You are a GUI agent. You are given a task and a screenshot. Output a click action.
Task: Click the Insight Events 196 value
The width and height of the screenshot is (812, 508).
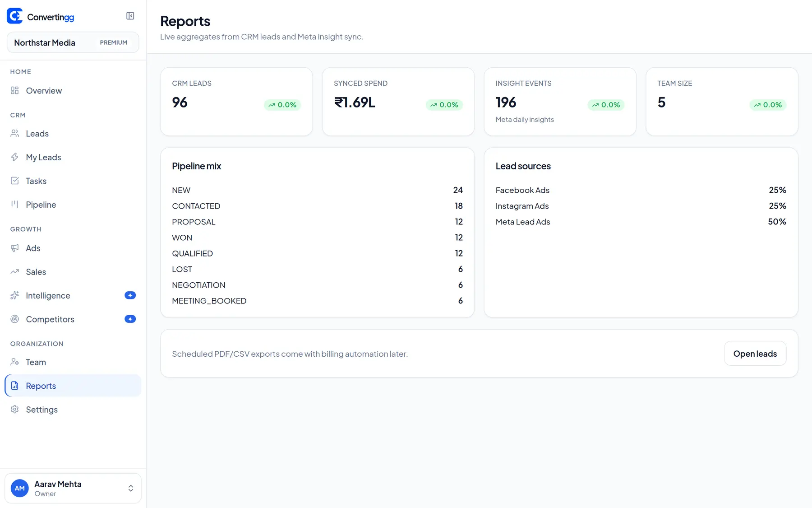(506, 103)
